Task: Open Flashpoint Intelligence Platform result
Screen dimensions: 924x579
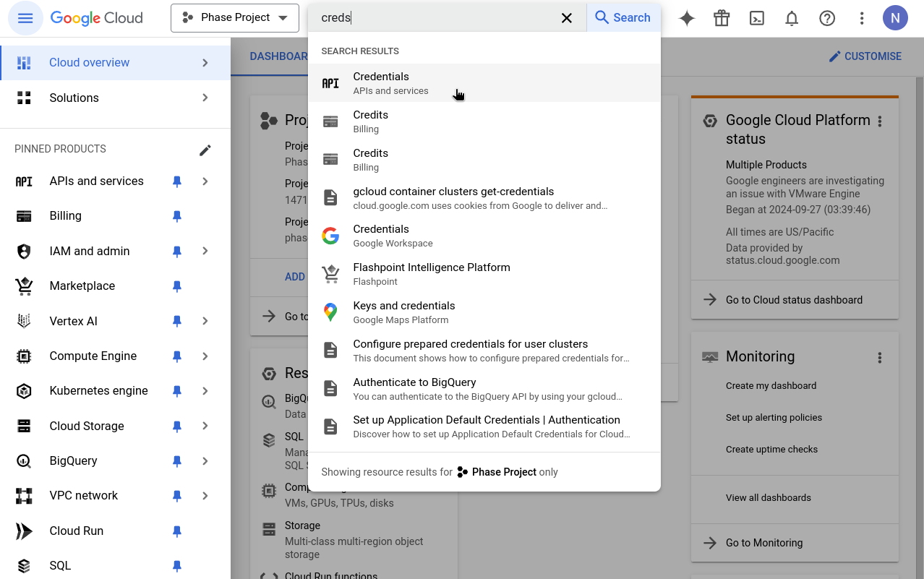Action: coord(484,274)
